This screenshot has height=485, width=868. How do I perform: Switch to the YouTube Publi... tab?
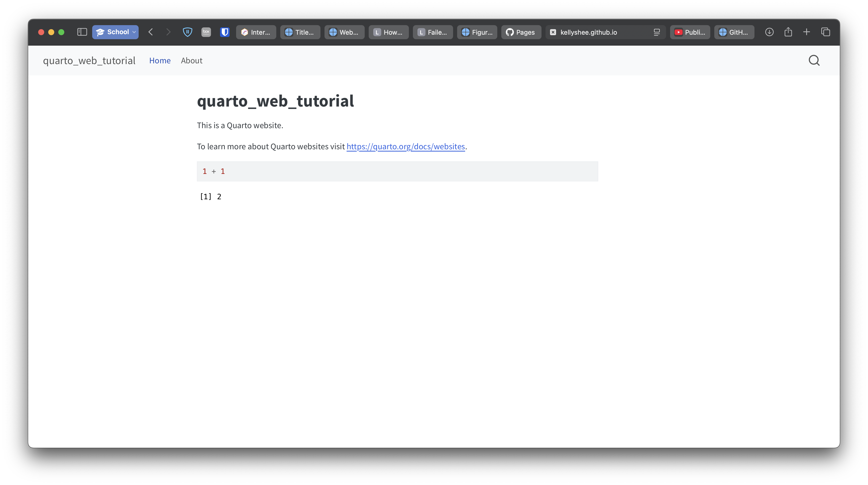click(x=690, y=32)
